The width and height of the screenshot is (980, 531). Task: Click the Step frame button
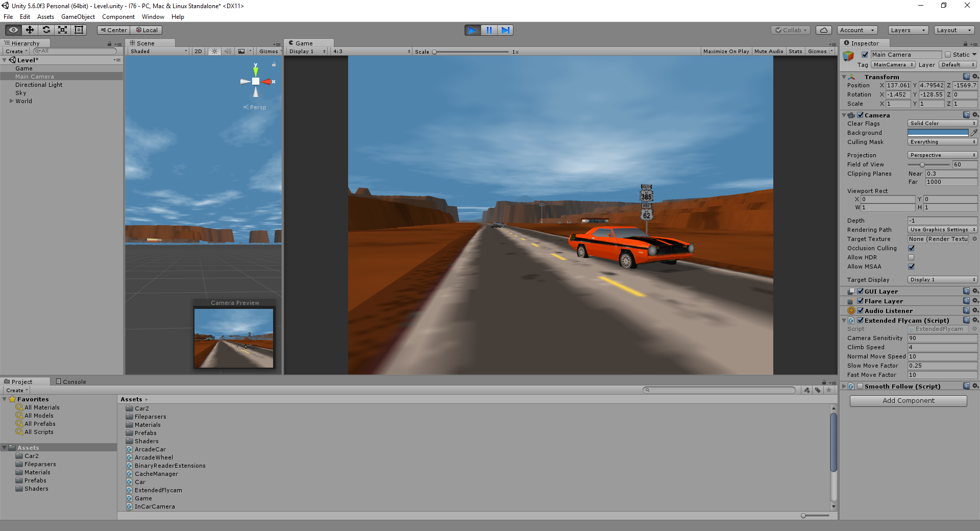505,30
